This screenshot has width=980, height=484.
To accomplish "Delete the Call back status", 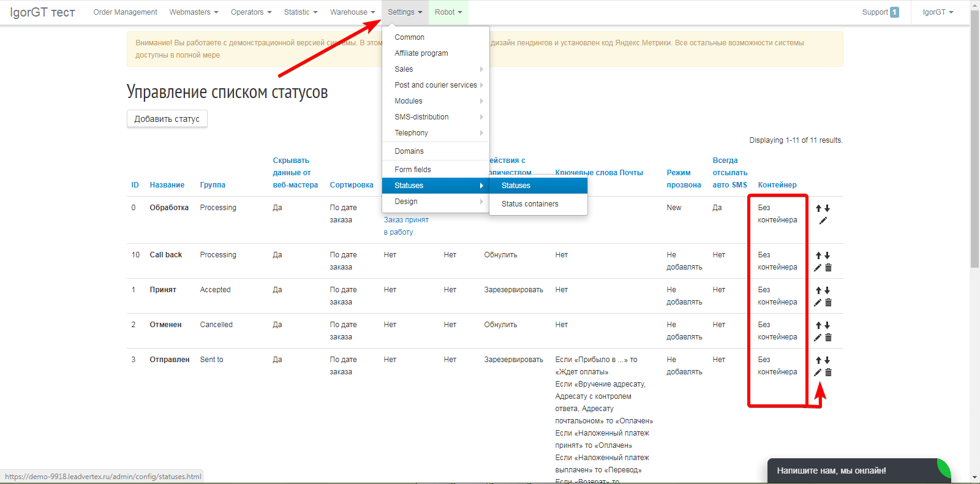I will [828, 268].
